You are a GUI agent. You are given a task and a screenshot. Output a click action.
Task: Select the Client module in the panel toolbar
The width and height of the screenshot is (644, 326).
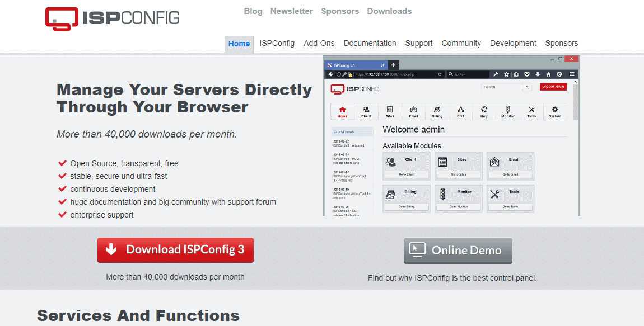(x=366, y=112)
